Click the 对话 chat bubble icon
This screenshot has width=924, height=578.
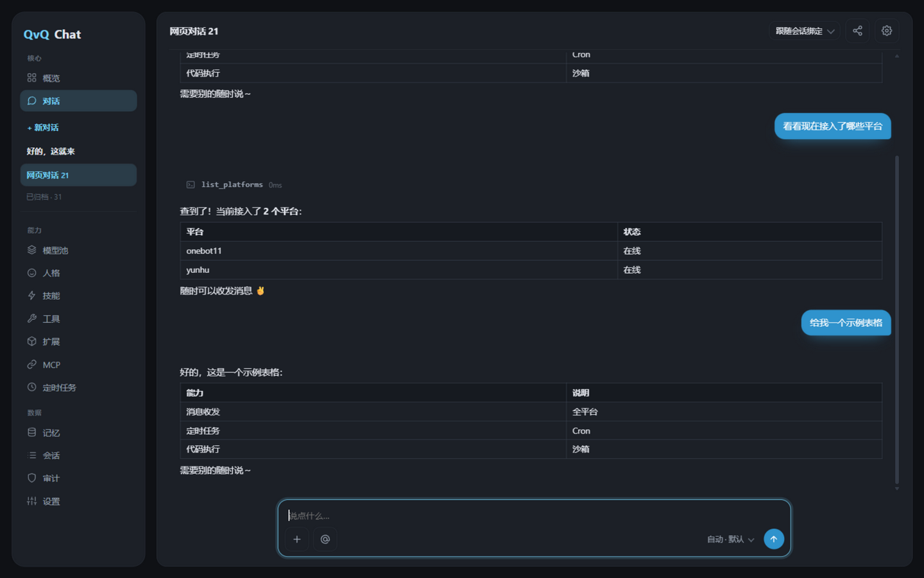point(31,101)
